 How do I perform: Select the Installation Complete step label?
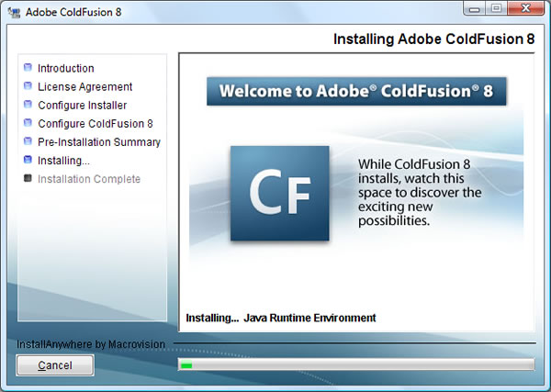(89, 179)
